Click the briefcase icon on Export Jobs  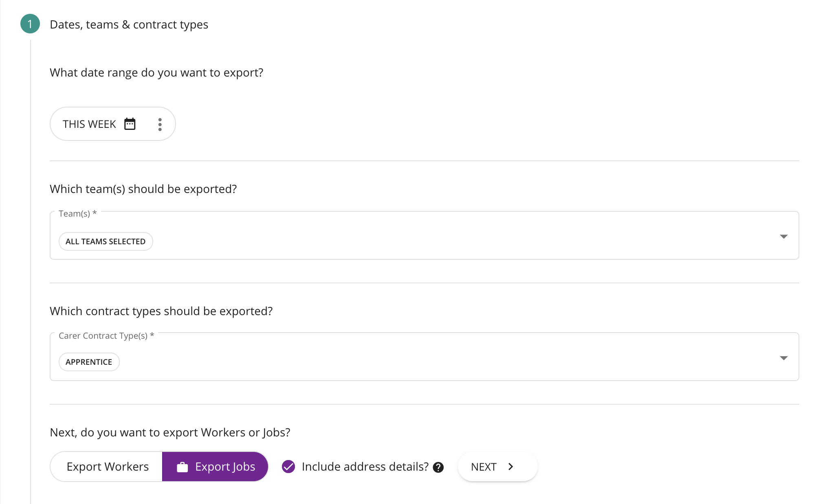(182, 467)
